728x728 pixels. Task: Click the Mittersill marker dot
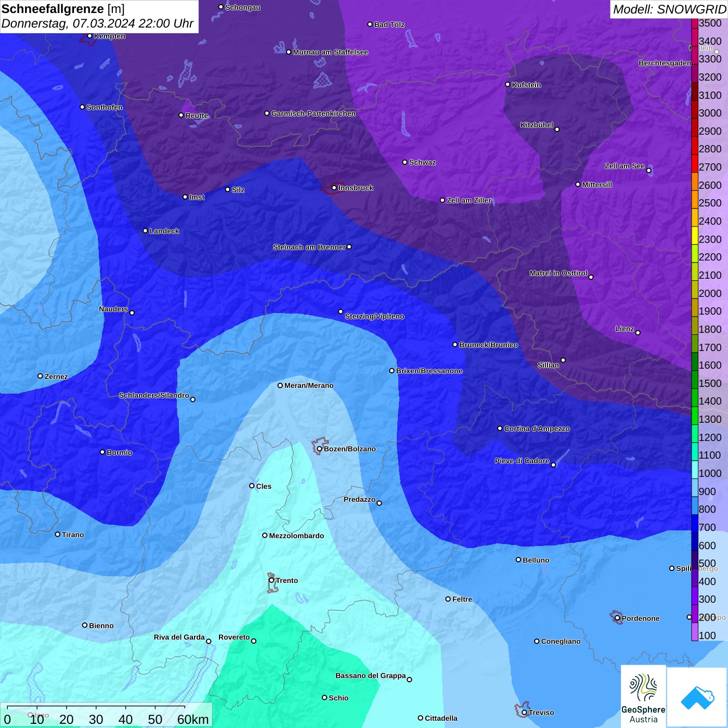pyautogui.click(x=578, y=184)
